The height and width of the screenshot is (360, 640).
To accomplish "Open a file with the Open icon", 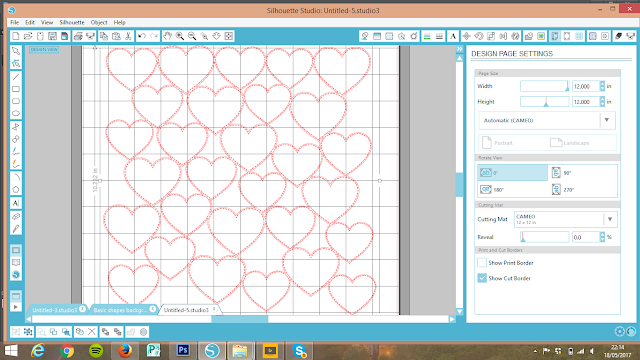I will [28, 36].
